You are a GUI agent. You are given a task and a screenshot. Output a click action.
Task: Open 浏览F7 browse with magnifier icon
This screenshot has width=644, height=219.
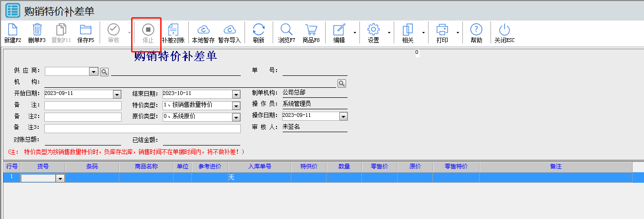tap(286, 30)
